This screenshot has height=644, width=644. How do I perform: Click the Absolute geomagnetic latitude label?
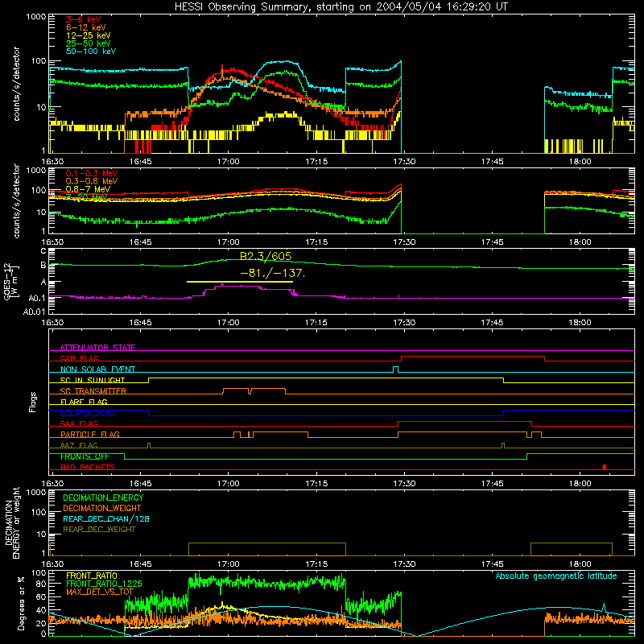click(x=556, y=576)
